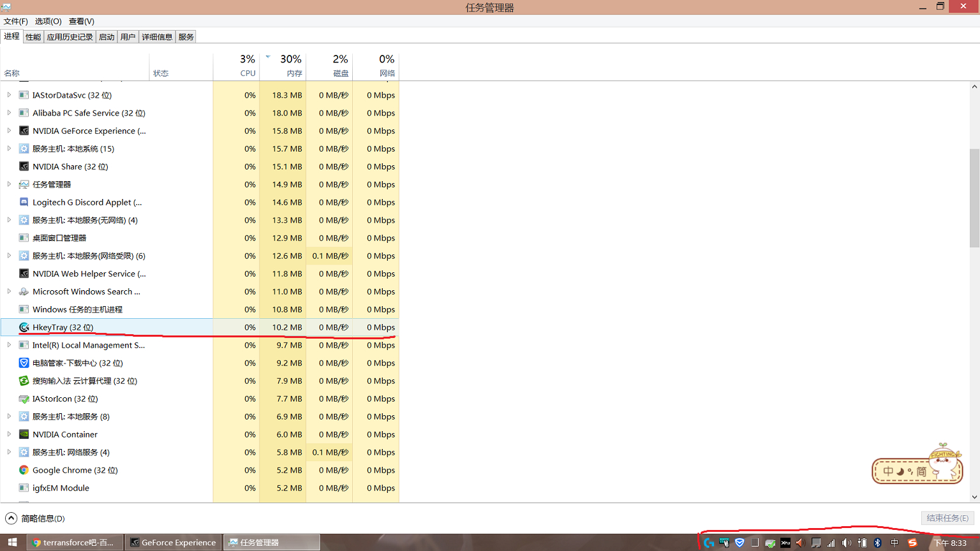Click the NVIDIA Web Helper Service icon
This screenshot has width=980, height=551.
24,274
